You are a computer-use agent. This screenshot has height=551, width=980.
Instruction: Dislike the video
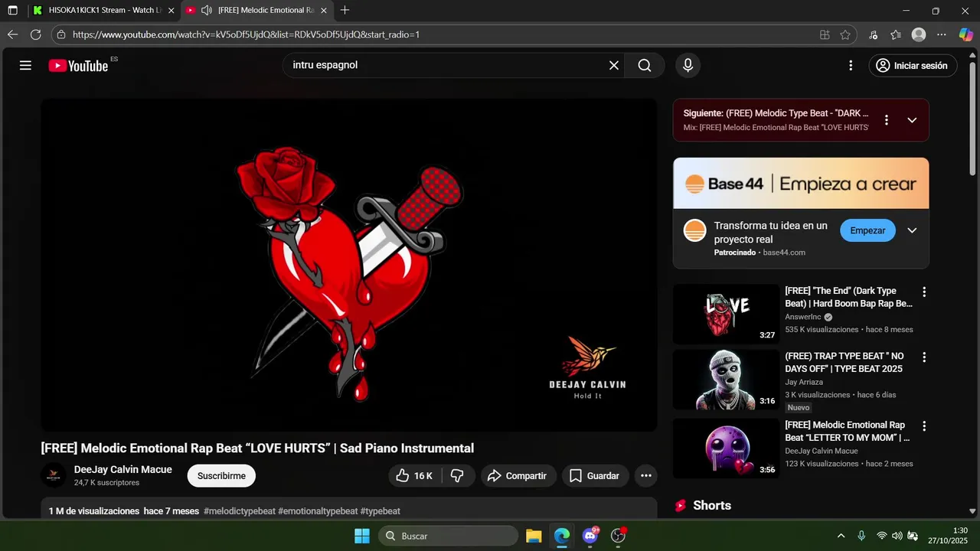pyautogui.click(x=457, y=476)
